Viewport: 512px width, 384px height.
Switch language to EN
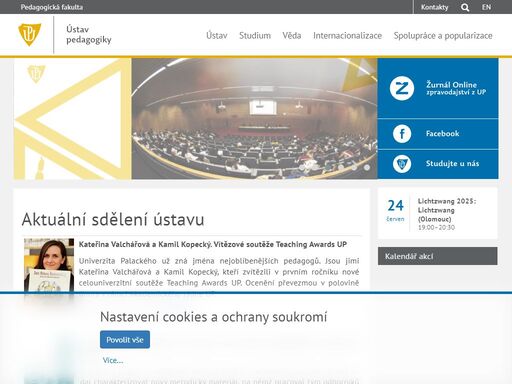point(486,7)
